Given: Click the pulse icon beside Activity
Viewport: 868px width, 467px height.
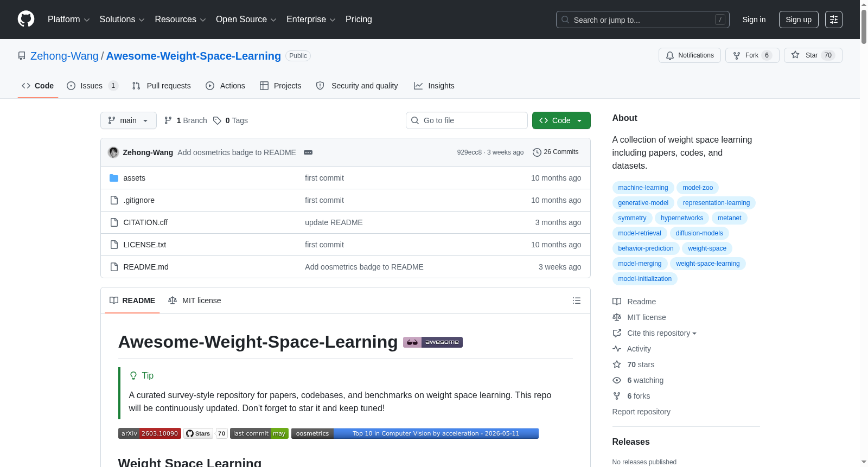Looking at the screenshot, I should [x=617, y=349].
